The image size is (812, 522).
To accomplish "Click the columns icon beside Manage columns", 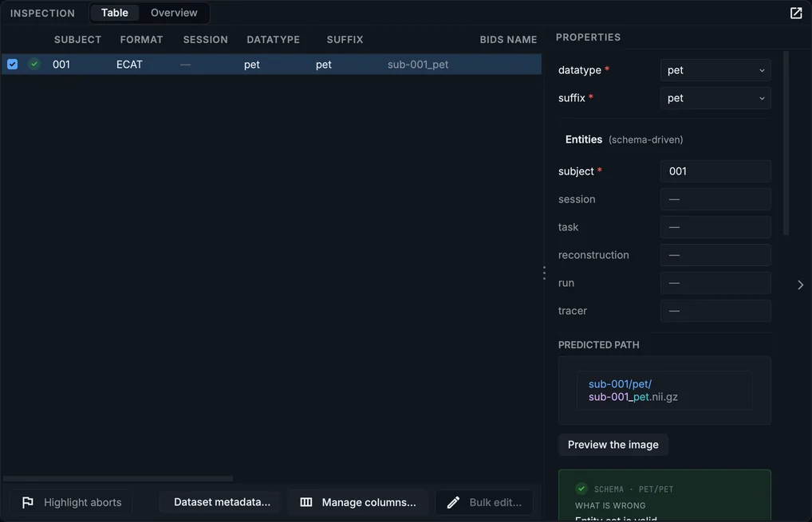I will pyautogui.click(x=306, y=502).
